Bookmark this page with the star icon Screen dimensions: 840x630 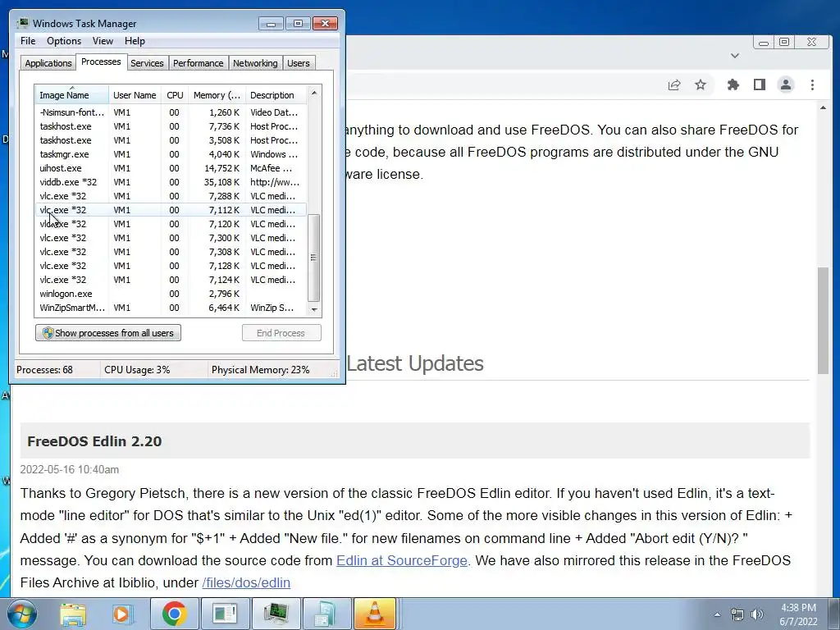click(701, 84)
